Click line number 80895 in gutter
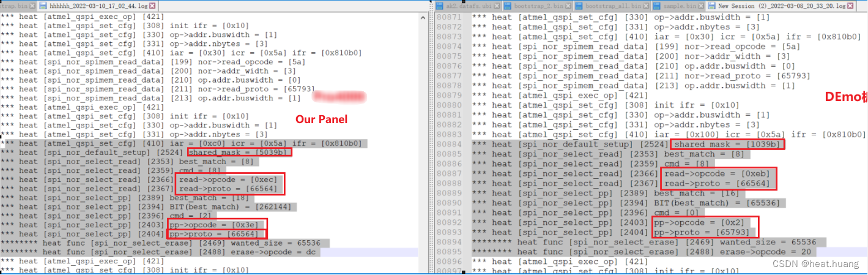This screenshot has height=275, width=868. (x=449, y=252)
